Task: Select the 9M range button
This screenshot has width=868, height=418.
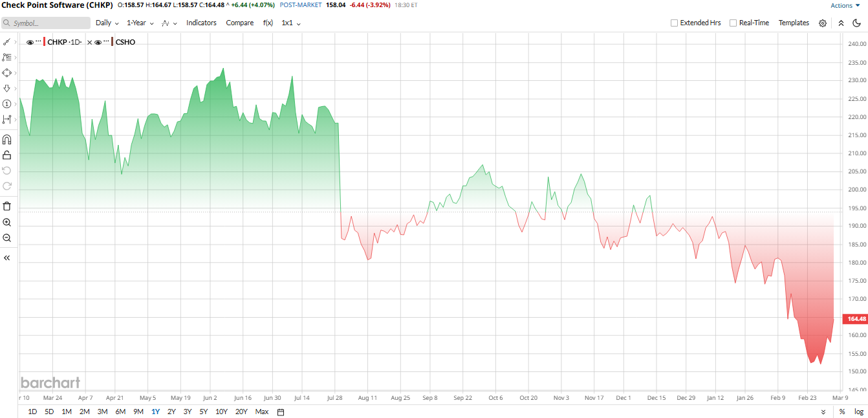Action: click(x=138, y=412)
